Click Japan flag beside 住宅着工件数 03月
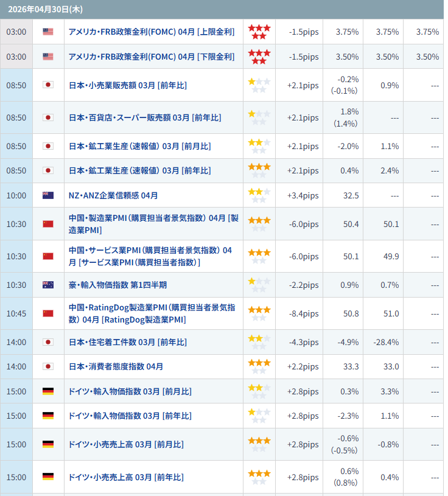The image size is (448, 496). tap(48, 342)
